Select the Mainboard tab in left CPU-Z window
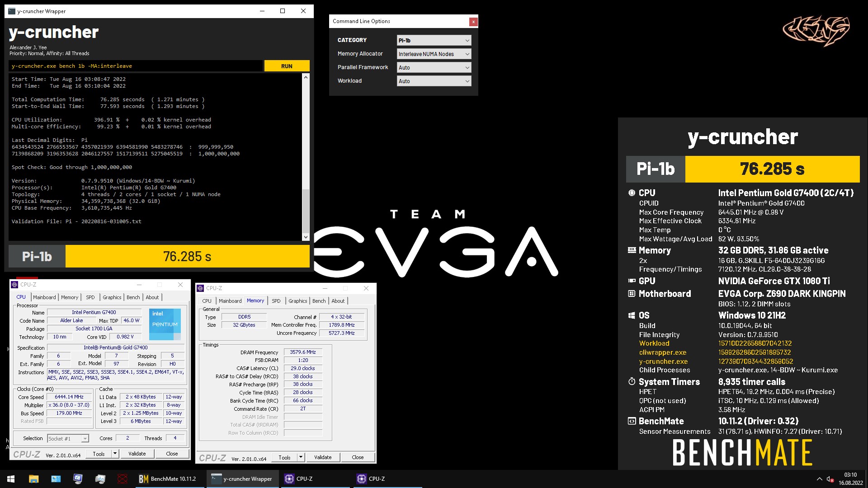Image resolution: width=868 pixels, height=488 pixels. coord(44,297)
